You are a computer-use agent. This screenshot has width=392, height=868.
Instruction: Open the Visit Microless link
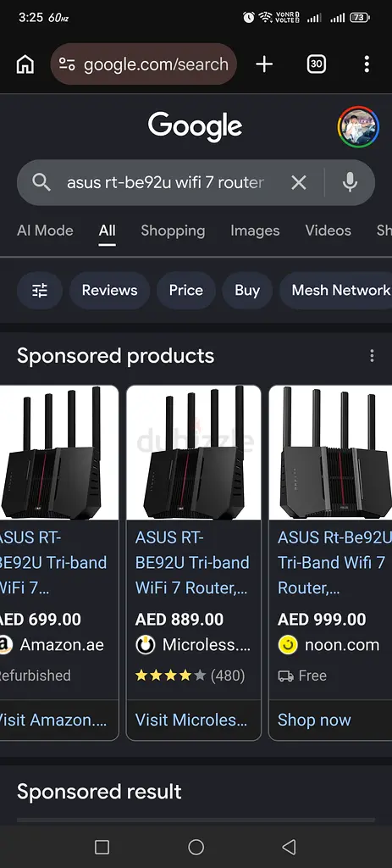pos(191,720)
